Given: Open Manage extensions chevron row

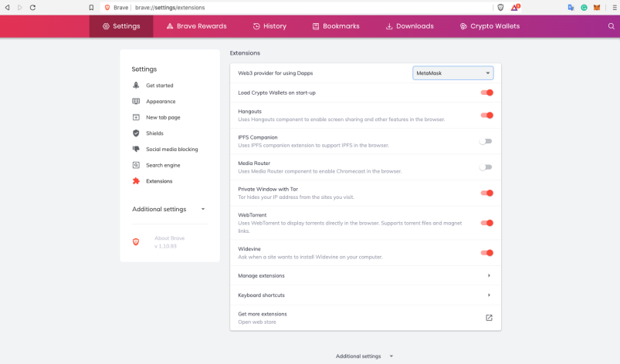Looking at the screenshot, I should coord(365,275).
